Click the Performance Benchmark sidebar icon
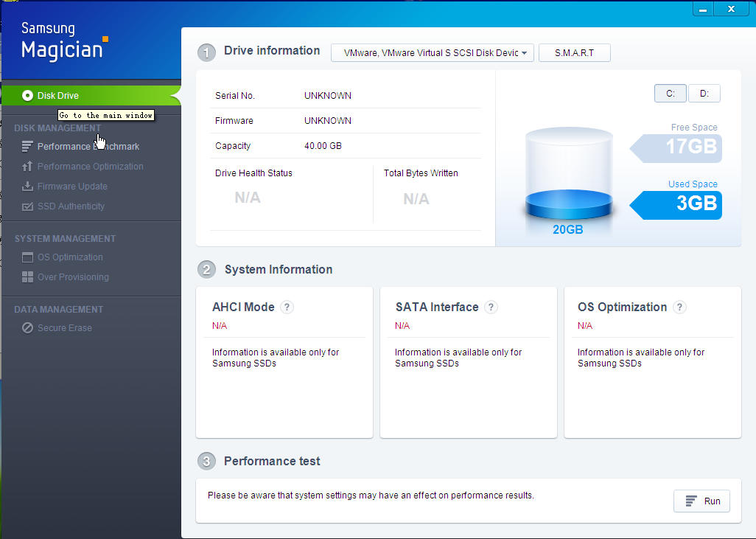This screenshot has width=756, height=539. pyautogui.click(x=27, y=147)
